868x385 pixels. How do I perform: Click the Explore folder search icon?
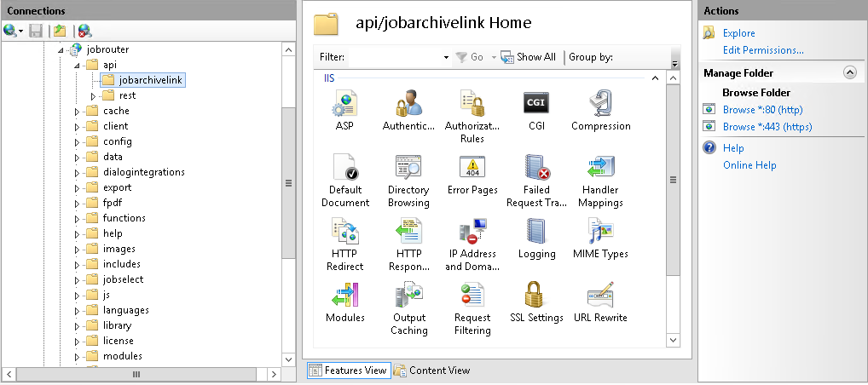[709, 33]
